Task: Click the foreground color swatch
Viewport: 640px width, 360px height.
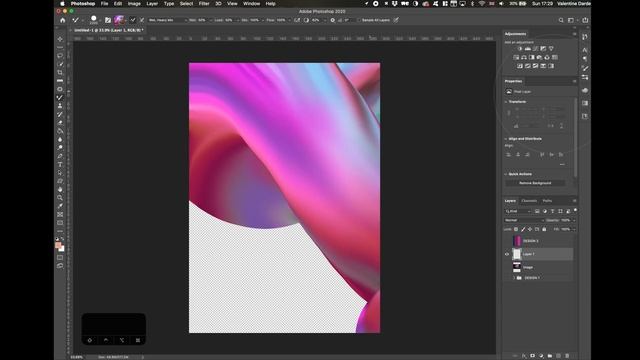Action: point(58,245)
